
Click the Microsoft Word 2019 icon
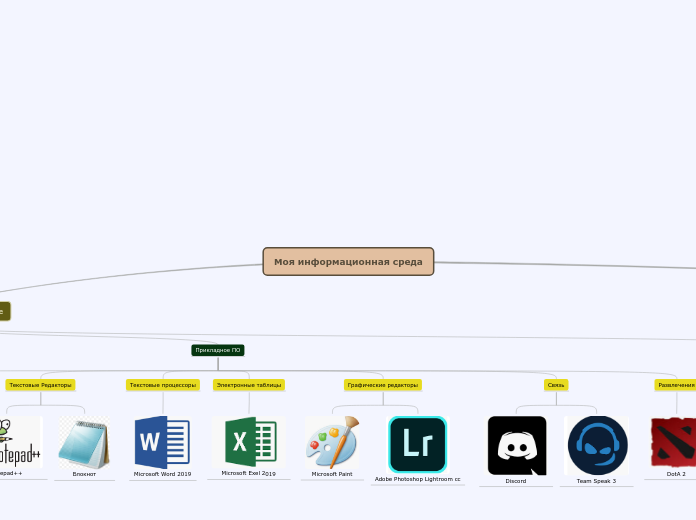tap(162, 442)
